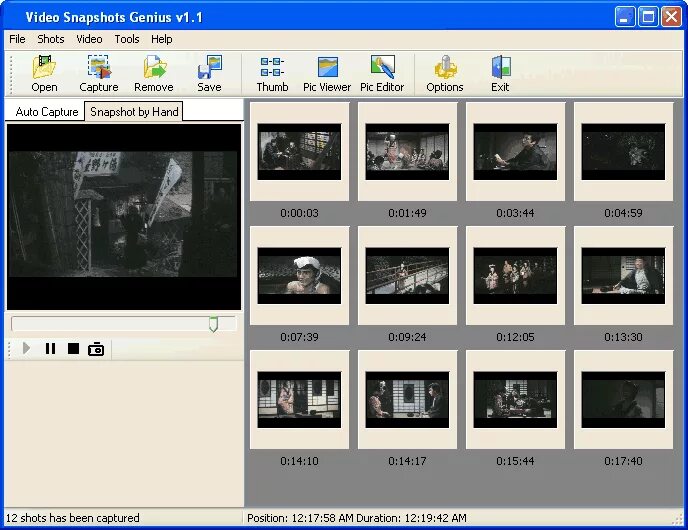Screen dimensions: 688x530
Task: Select the snapshot at 0:07:39
Action: click(x=299, y=276)
